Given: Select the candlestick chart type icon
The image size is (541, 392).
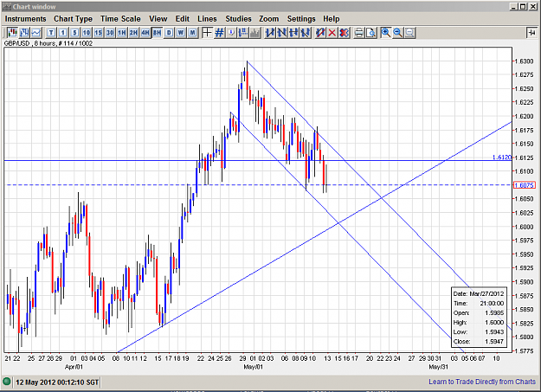Looking at the screenshot, I should pyautogui.click(x=12, y=33).
